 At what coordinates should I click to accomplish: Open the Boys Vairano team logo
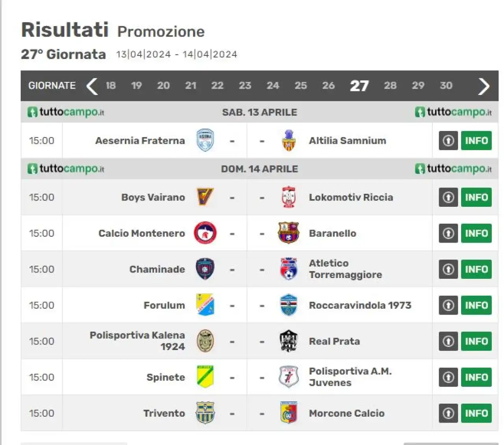point(205,197)
